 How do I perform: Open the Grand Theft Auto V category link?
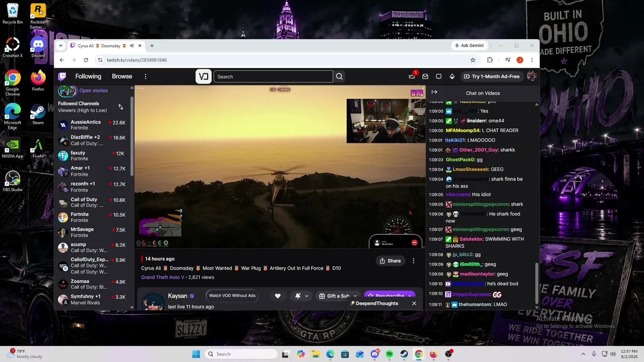click(163, 277)
